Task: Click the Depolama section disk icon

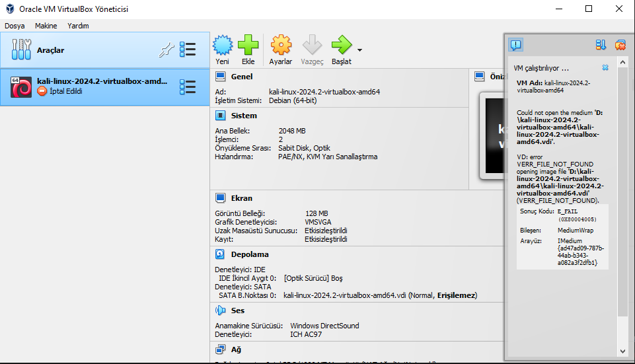Action: pos(220,254)
